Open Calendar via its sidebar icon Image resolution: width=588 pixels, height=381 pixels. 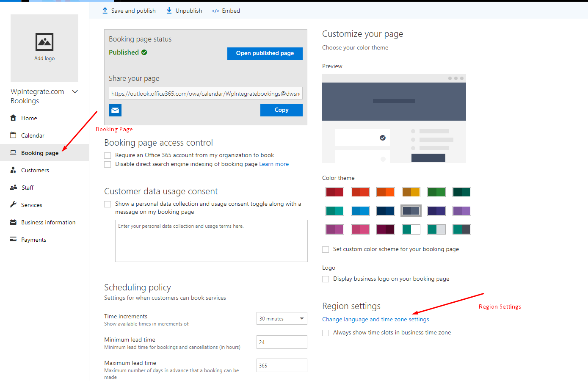(x=13, y=135)
